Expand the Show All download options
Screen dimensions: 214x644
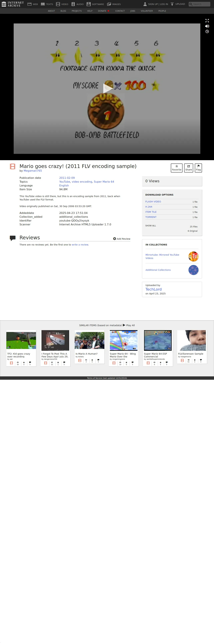[x=151, y=226]
